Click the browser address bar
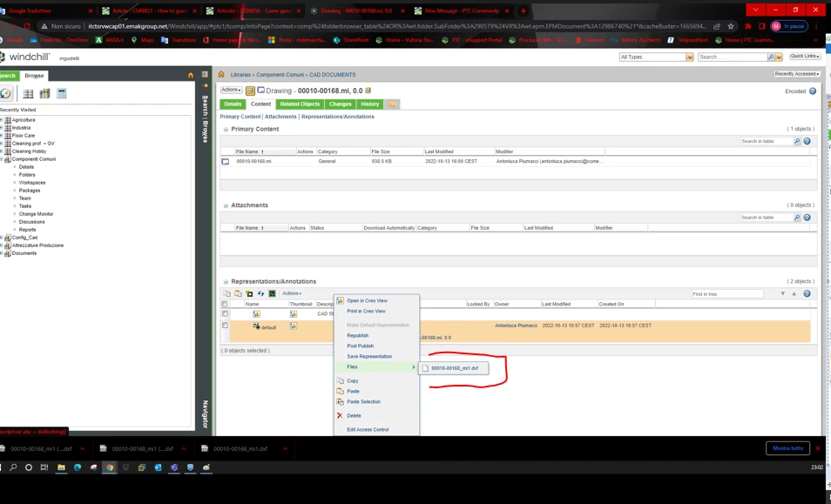 (x=397, y=26)
